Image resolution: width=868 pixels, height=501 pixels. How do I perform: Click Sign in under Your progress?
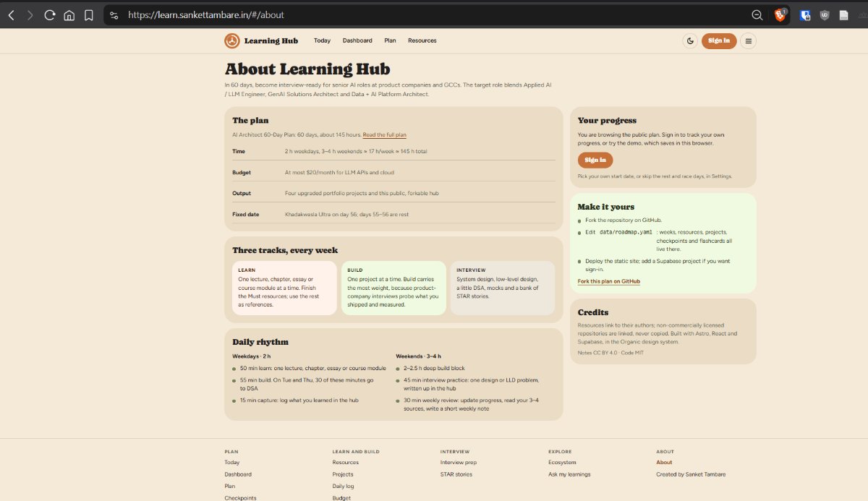tap(595, 160)
